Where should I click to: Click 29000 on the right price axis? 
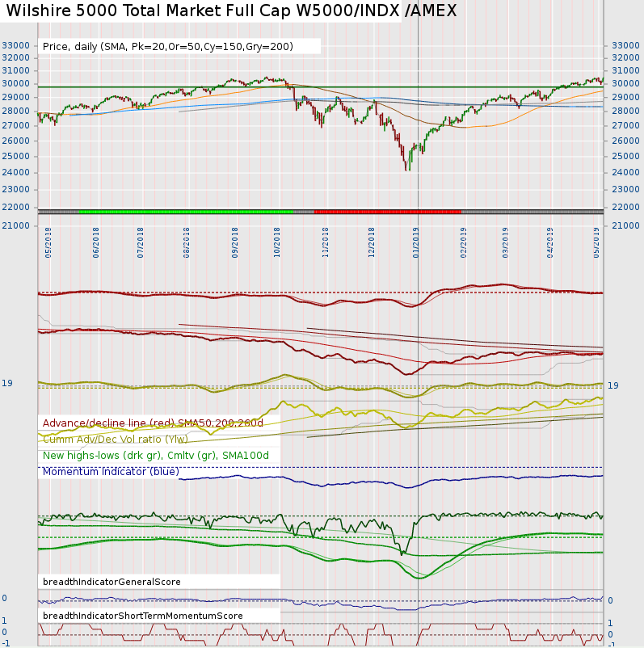pos(625,97)
